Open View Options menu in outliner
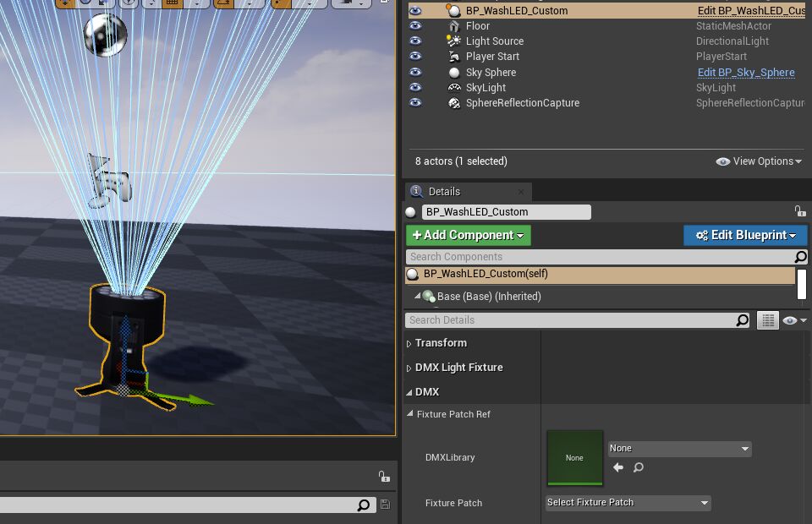Viewport: 812px width, 524px height. coord(759,161)
